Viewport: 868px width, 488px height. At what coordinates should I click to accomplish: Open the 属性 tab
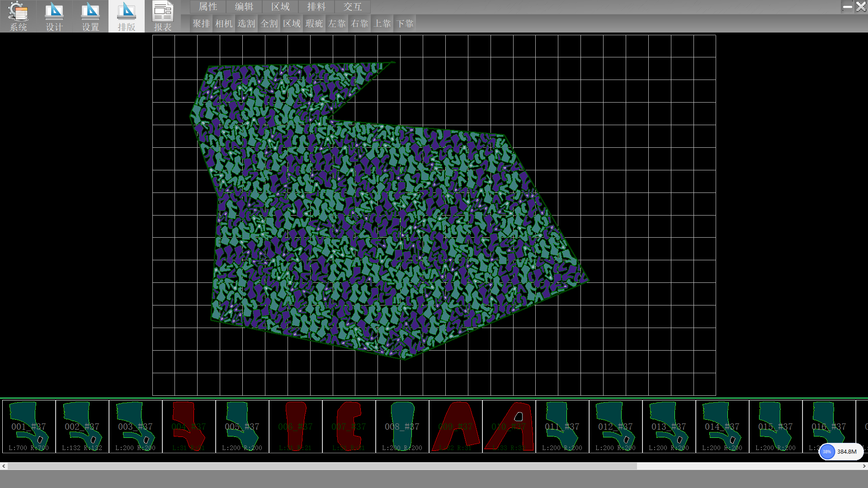pyautogui.click(x=208, y=7)
